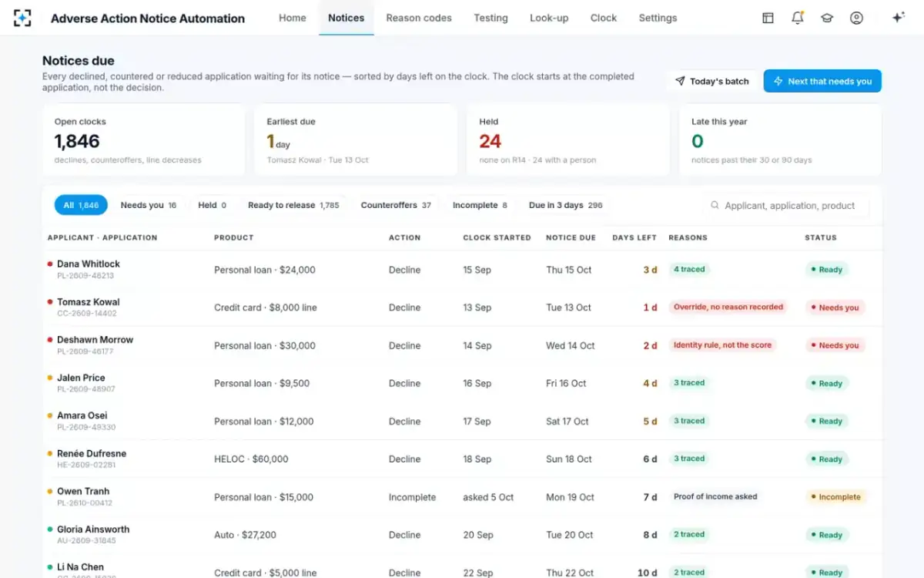Sort by Clock started column header
This screenshot has width=924, height=578.
click(497, 237)
